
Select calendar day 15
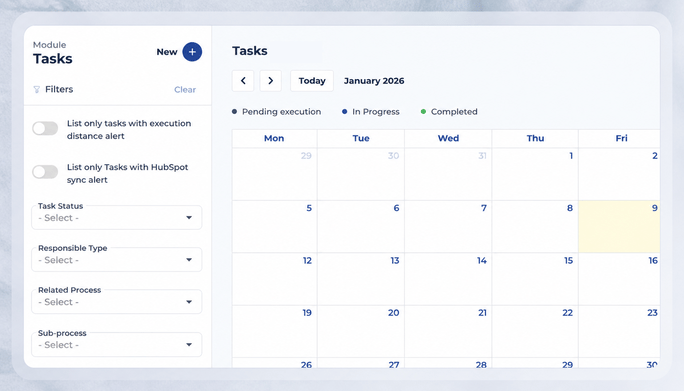pos(535,279)
